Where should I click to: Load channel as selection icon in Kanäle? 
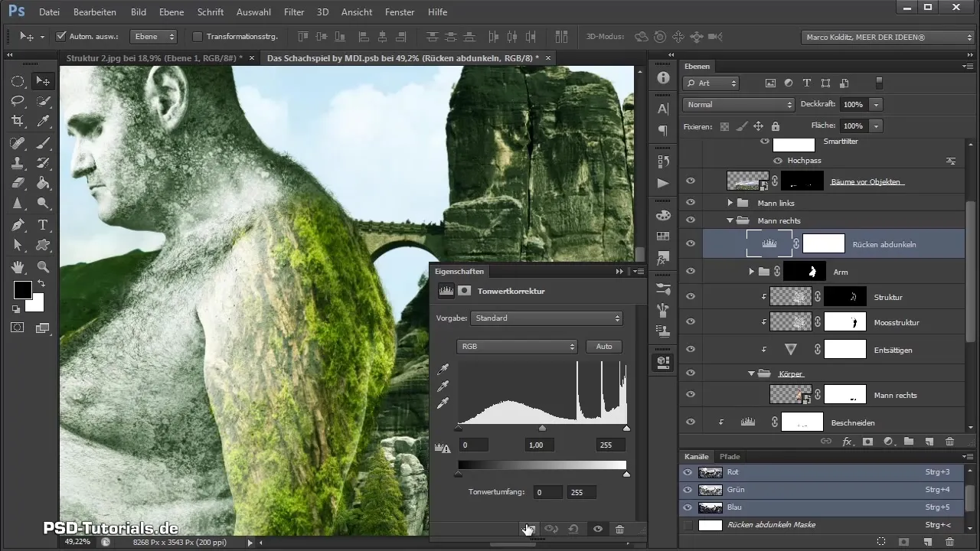pyautogui.click(x=881, y=542)
